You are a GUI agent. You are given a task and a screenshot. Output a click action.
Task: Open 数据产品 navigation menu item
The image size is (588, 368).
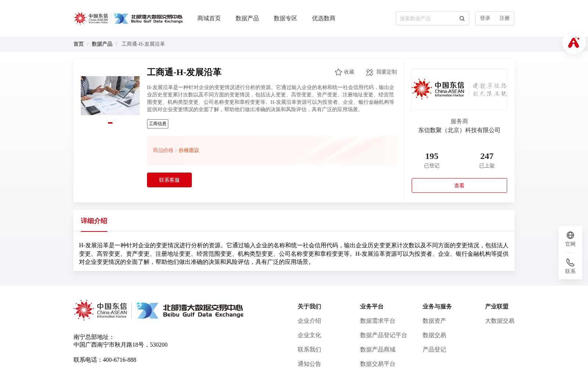[x=247, y=18]
